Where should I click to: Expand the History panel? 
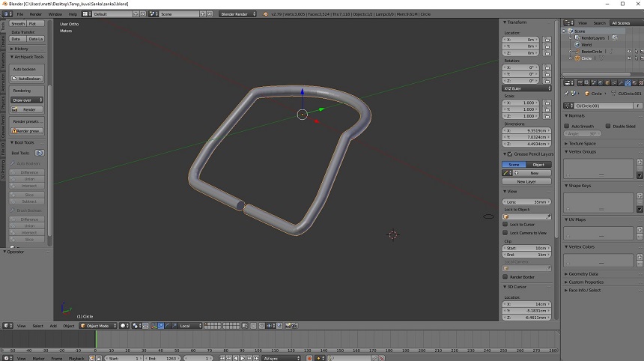tap(22, 49)
